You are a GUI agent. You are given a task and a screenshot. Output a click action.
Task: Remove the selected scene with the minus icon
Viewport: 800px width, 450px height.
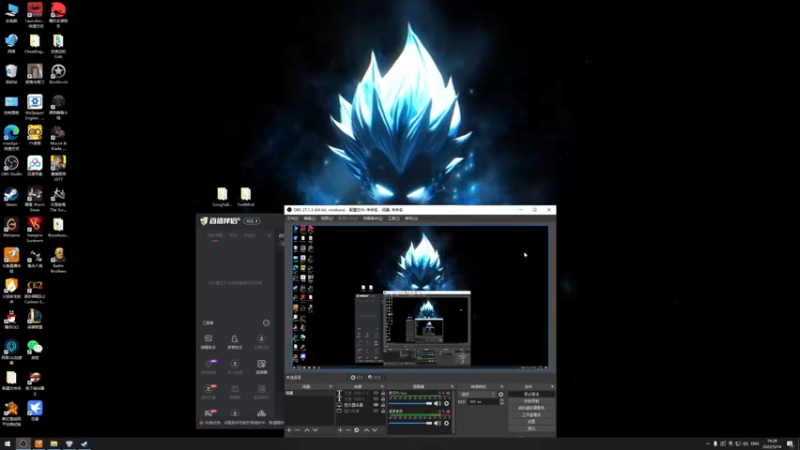(x=297, y=430)
